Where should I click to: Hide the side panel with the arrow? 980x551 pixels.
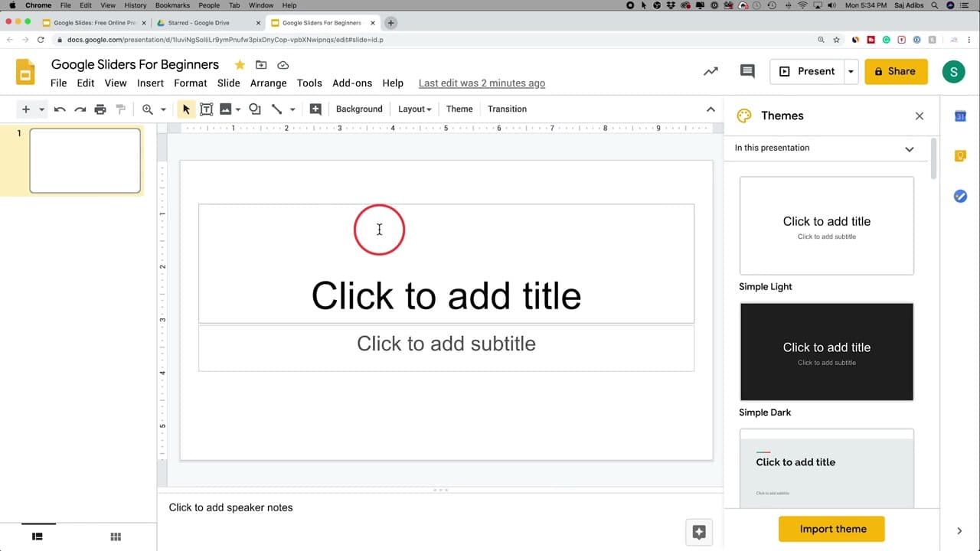coord(959,530)
